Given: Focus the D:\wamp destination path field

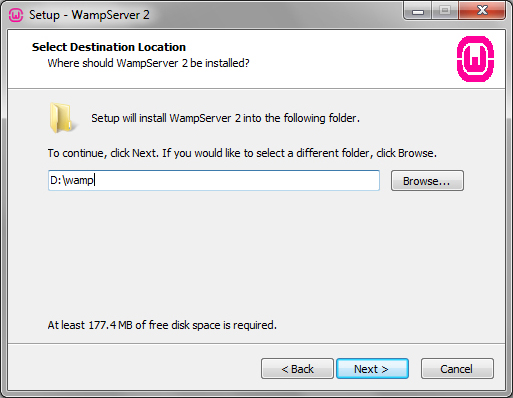Looking at the screenshot, I should click(214, 181).
